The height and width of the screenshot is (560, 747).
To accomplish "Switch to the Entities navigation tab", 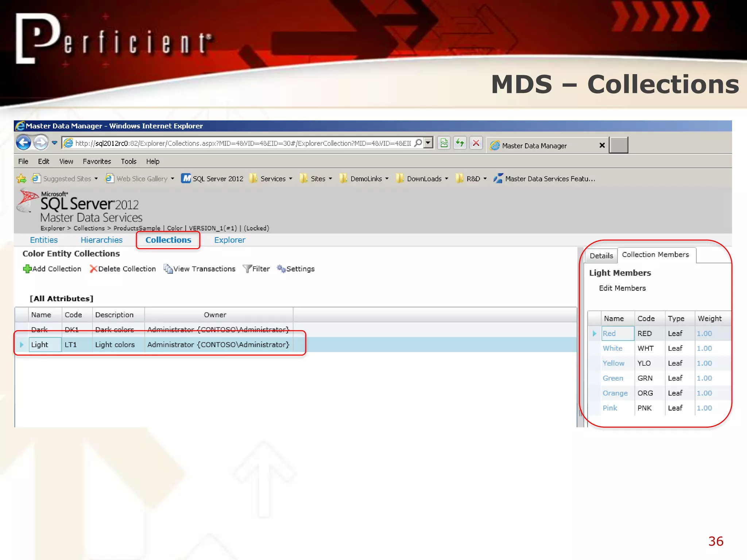I will (44, 240).
